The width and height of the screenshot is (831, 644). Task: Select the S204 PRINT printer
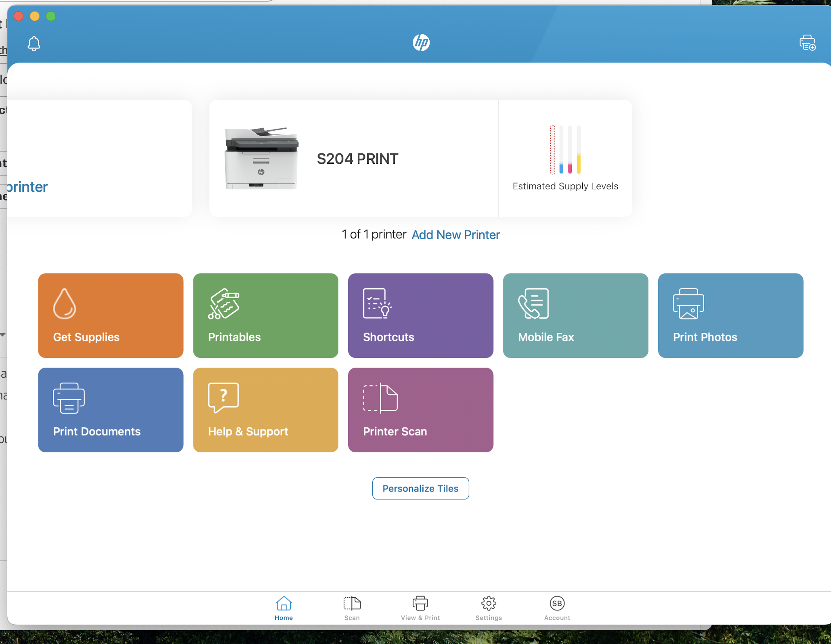[x=353, y=158]
